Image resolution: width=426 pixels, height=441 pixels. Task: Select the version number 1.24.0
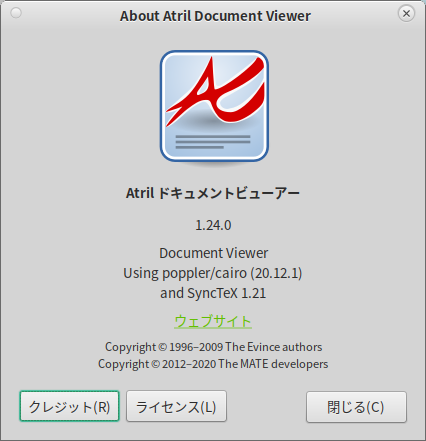[x=213, y=226]
